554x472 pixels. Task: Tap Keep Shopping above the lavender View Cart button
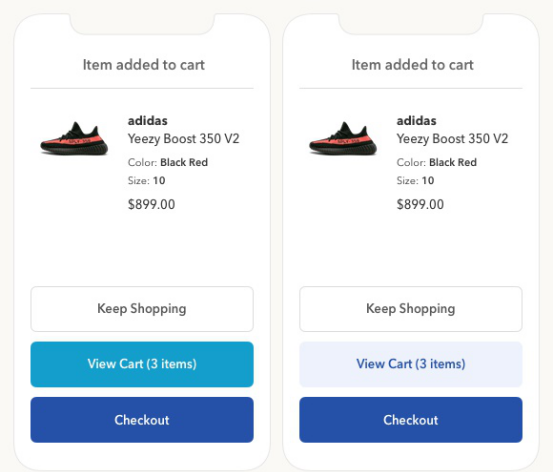411,309
